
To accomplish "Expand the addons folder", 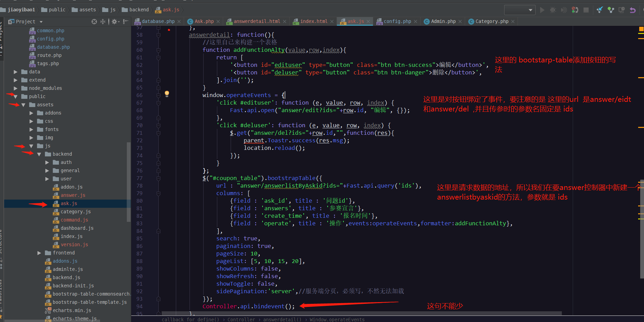I will click(31, 113).
